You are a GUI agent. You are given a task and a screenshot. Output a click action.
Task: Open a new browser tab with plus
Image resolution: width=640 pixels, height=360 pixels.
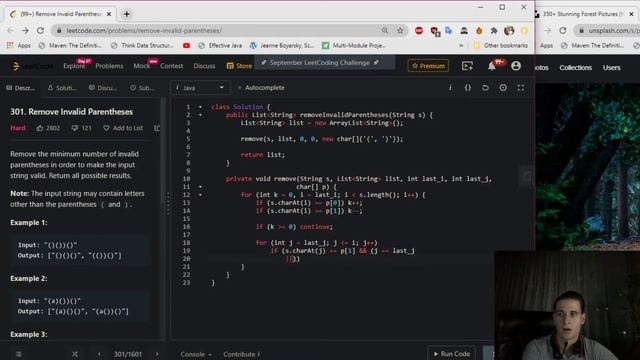tap(127, 14)
